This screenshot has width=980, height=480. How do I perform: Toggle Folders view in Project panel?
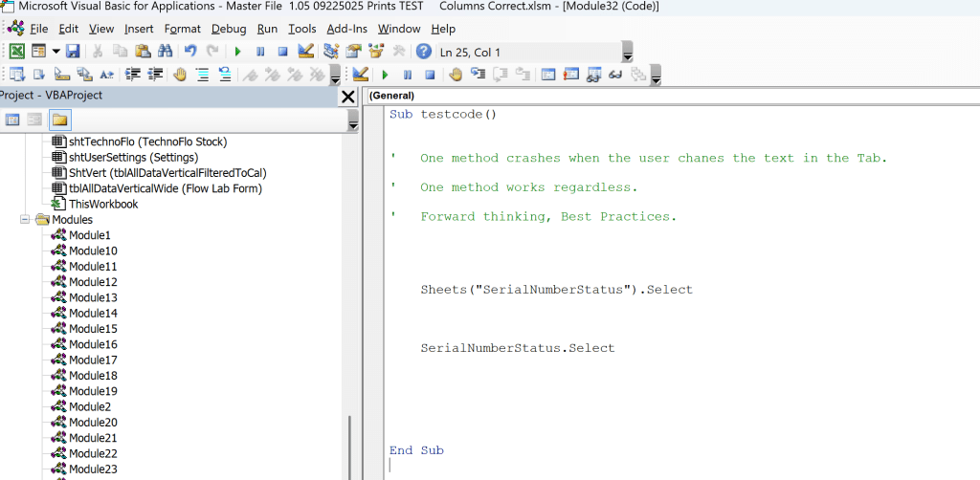click(59, 120)
